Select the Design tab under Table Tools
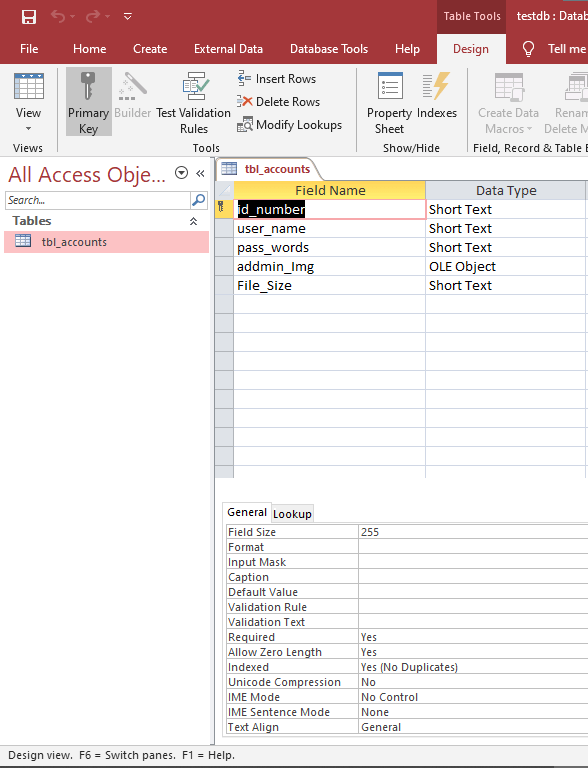The image size is (588, 768). [471, 49]
